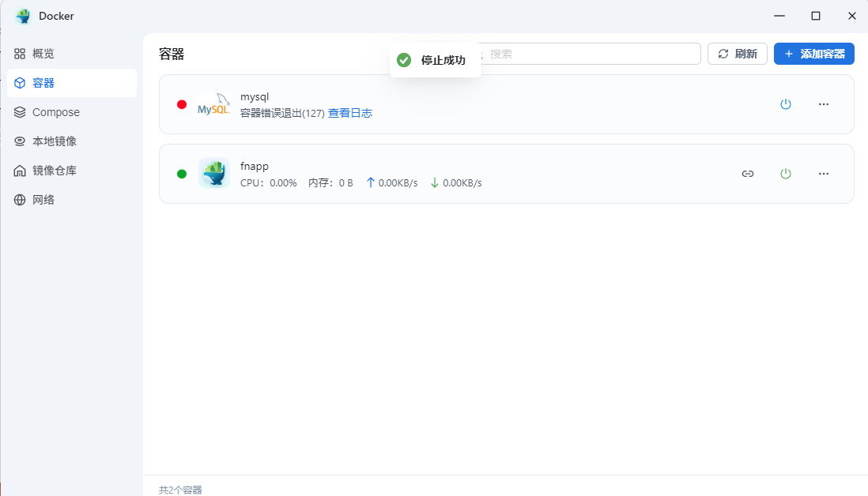This screenshot has width=868, height=496.
Task: Open the Compose section
Action: click(72, 112)
